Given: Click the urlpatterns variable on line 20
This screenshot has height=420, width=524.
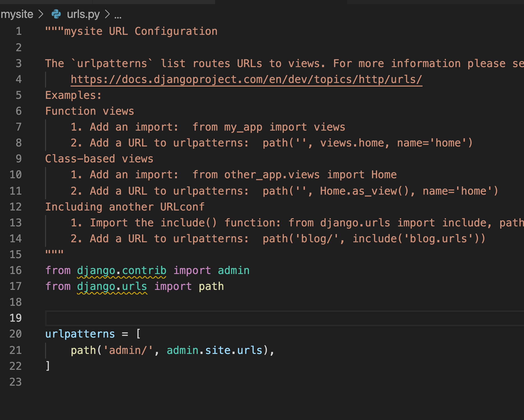Looking at the screenshot, I should pos(80,334).
